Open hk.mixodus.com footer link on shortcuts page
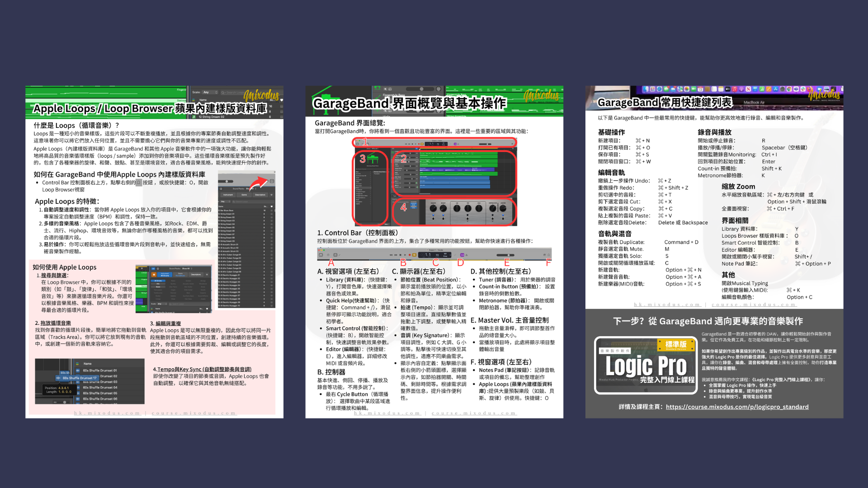Viewport: 868px width, 488px height. coord(667,305)
